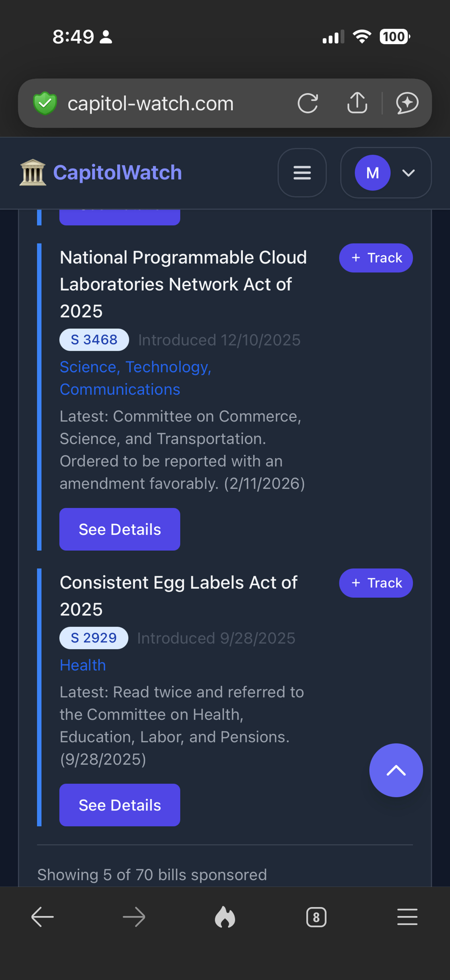Open browser menu in bottom bar
This screenshot has height=980, width=450.
point(407,917)
